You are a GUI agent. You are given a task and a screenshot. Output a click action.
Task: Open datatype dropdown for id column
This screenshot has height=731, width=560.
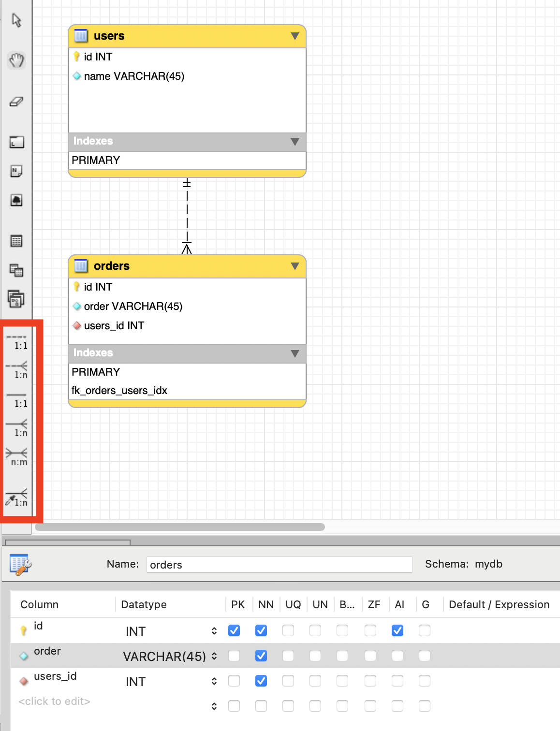(x=214, y=631)
